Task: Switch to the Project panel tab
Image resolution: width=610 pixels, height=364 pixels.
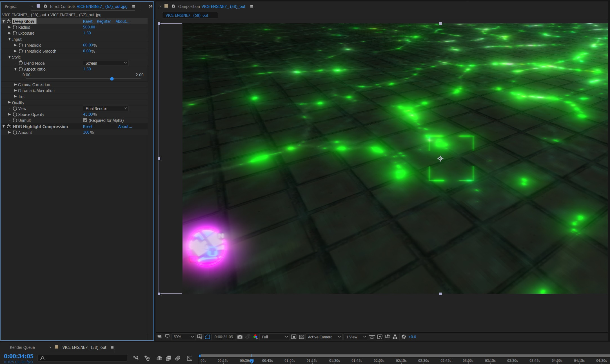Action: pyautogui.click(x=11, y=6)
